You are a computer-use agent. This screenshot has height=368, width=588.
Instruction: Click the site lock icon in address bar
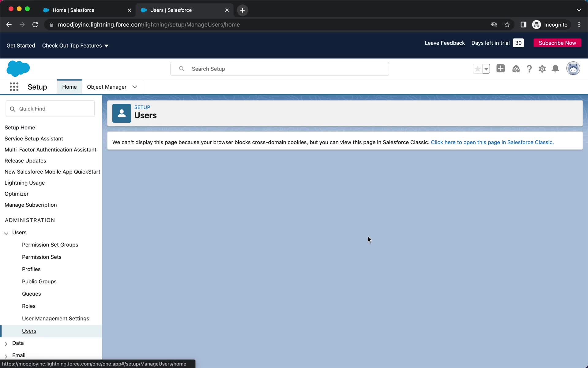pos(51,25)
